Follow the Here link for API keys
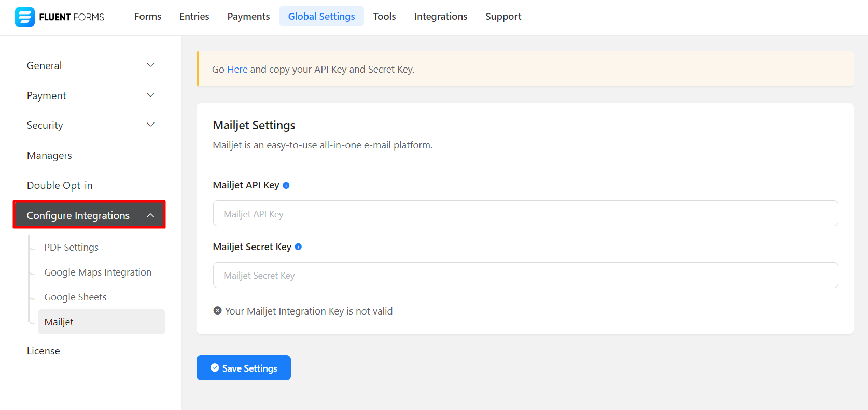 point(237,70)
